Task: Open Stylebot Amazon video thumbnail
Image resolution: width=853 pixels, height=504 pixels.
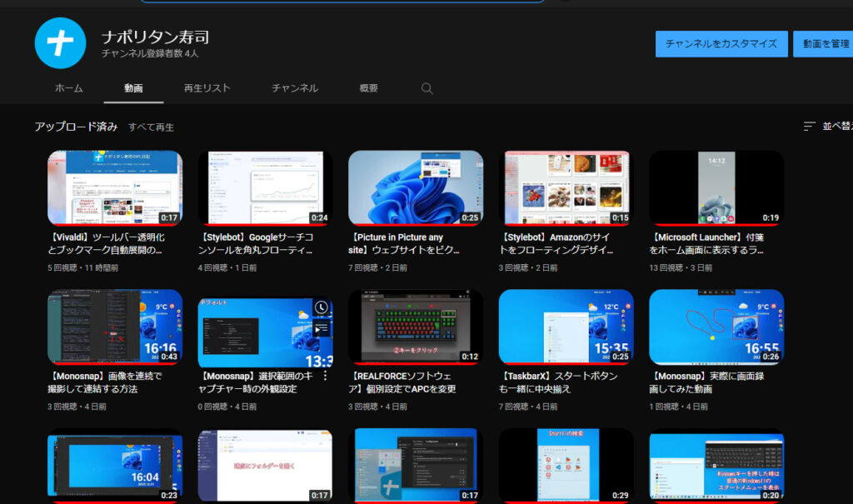Action: tap(566, 187)
